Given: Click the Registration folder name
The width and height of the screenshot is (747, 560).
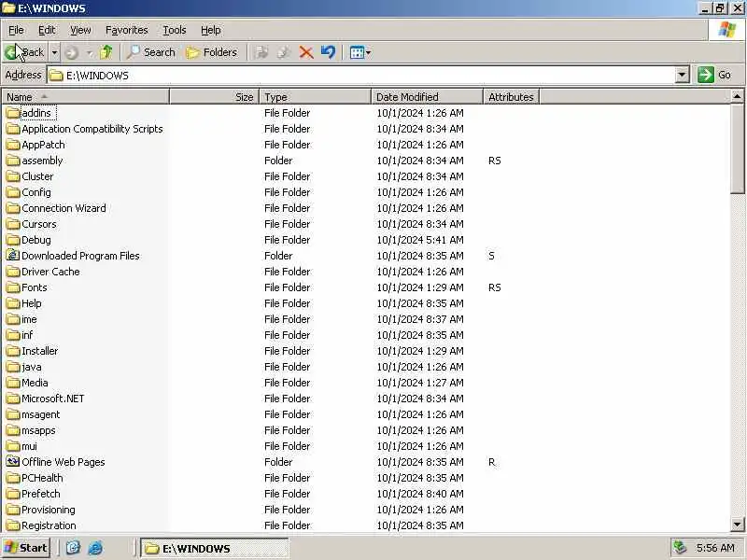Looking at the screenshot, I should (x=49, y=525).
